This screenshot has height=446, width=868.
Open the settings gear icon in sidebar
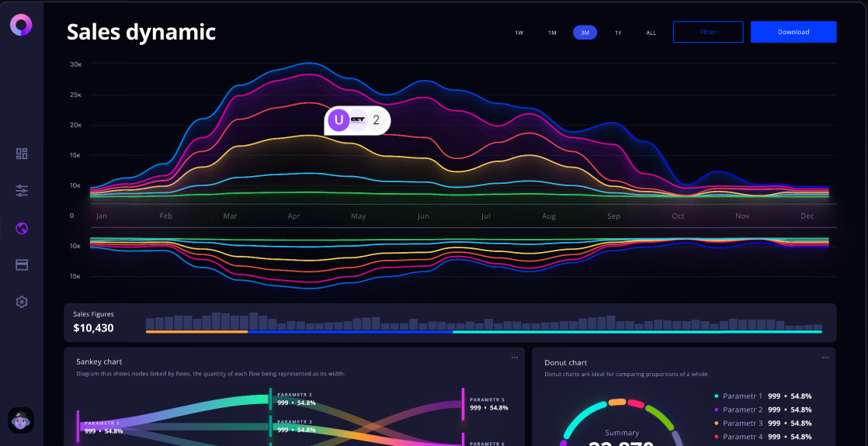(22, 302)
